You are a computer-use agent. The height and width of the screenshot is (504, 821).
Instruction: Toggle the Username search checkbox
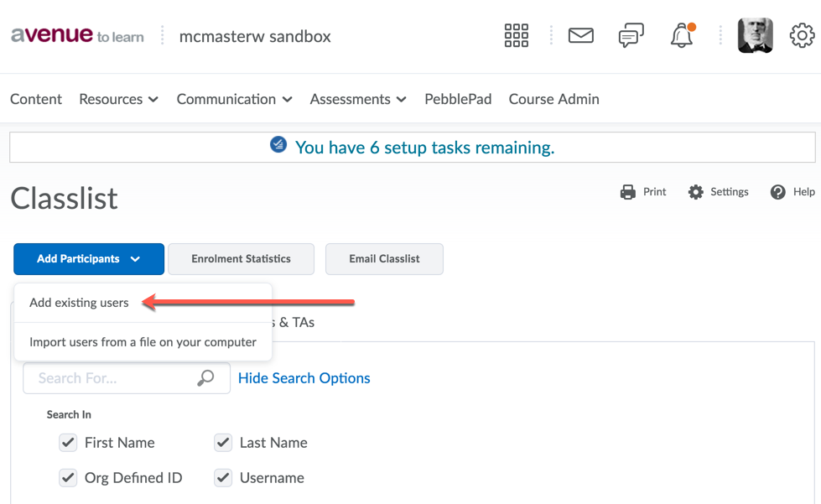223,478
